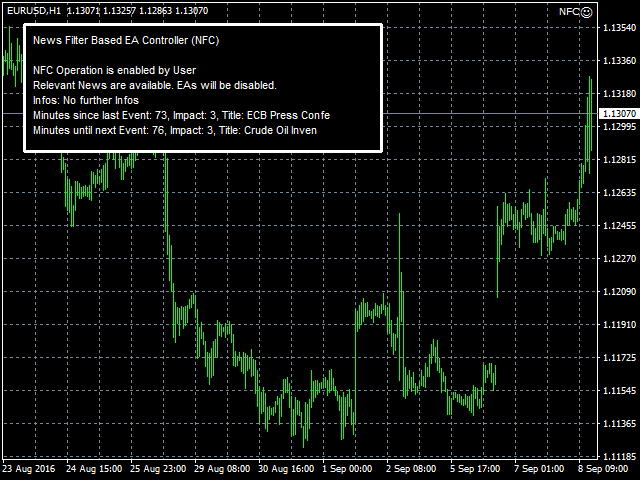Click time axis label 8 Sep 09:00
Screen dimensions: 640x480
(x=603, y=469)
